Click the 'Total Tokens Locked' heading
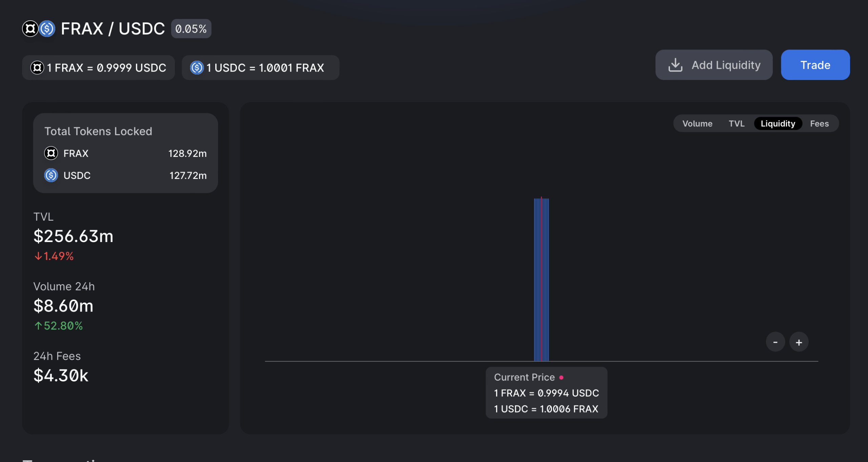This screenshot has width=868, height=462. pyautogui.click(x=98, y=131)
